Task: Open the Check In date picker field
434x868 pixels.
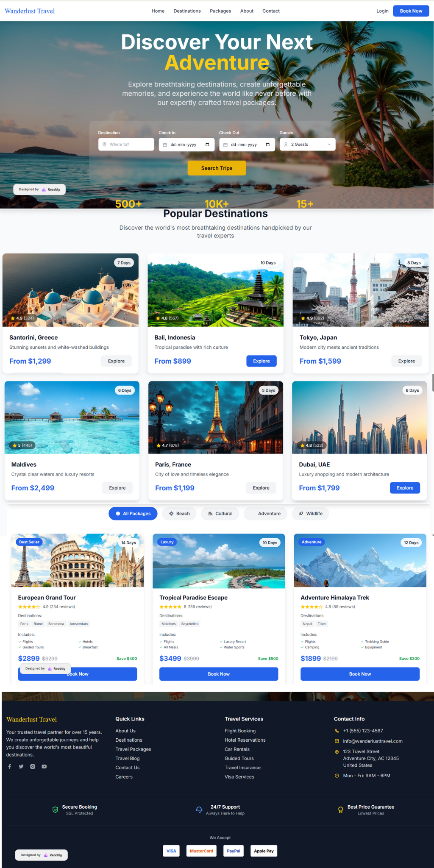Action: point(186,145)
